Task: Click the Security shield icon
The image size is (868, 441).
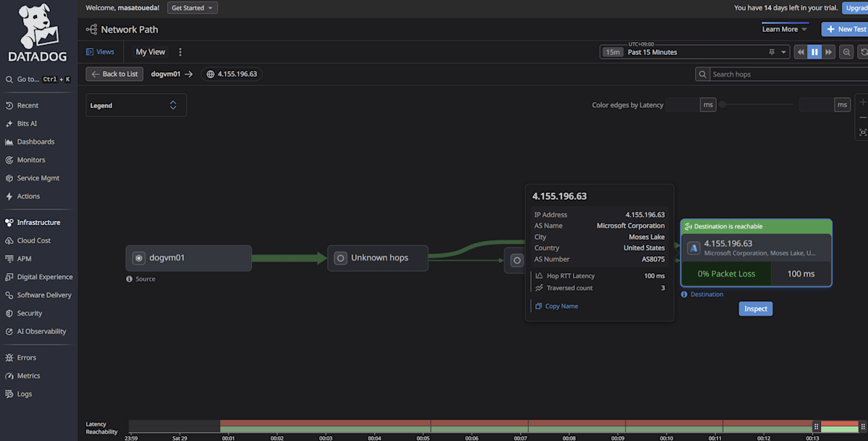Action: pyautogui.click(x=9, y=313)
